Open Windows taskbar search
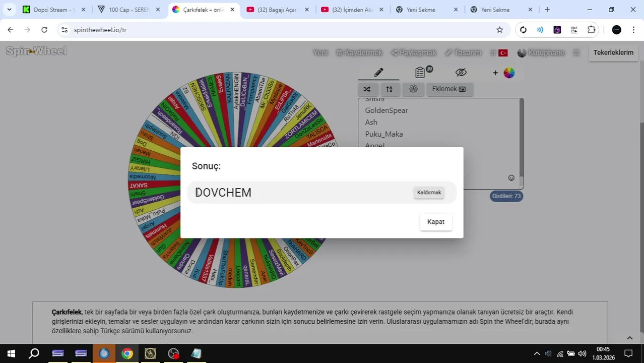The image size is (644, 363). pos(34,353)
